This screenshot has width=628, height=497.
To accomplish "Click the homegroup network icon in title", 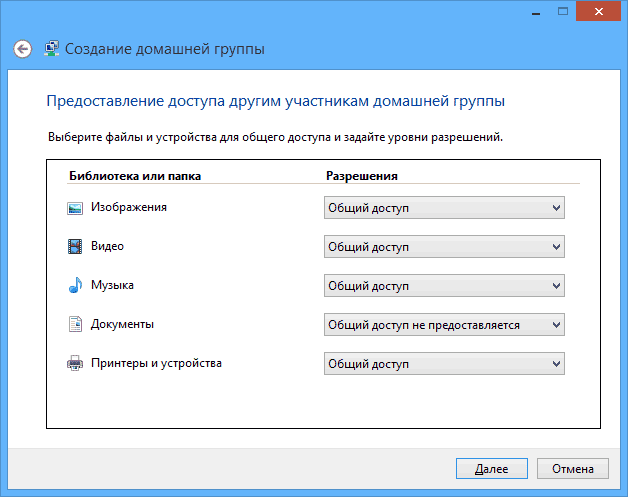I will tap(52, 48).
